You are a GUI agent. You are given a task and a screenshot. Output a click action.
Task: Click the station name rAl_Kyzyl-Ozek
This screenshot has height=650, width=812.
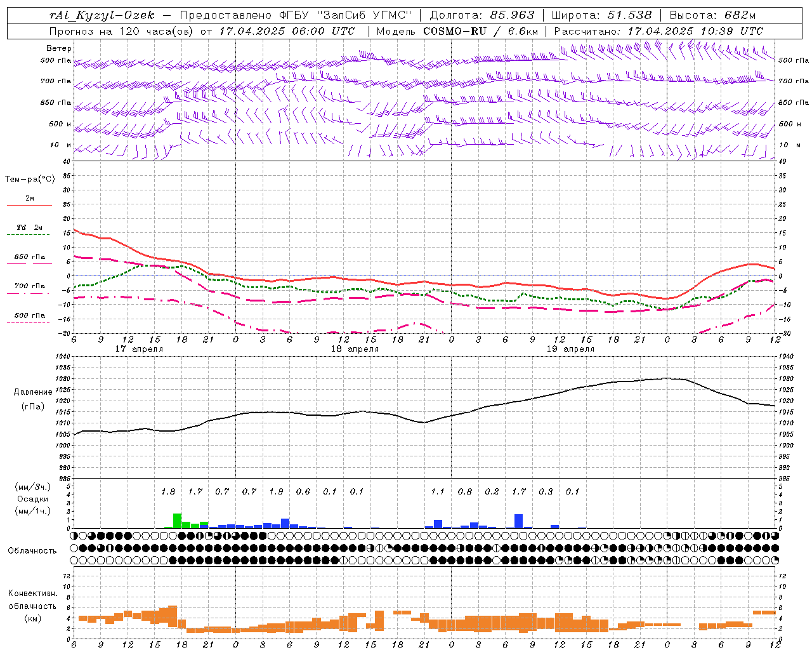[x=101, y=15]
